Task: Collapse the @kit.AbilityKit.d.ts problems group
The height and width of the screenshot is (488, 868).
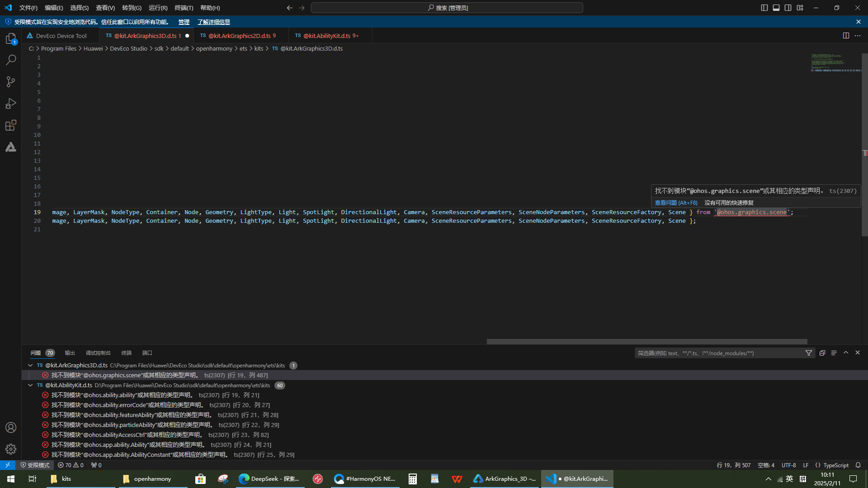Action: point(30,385)
